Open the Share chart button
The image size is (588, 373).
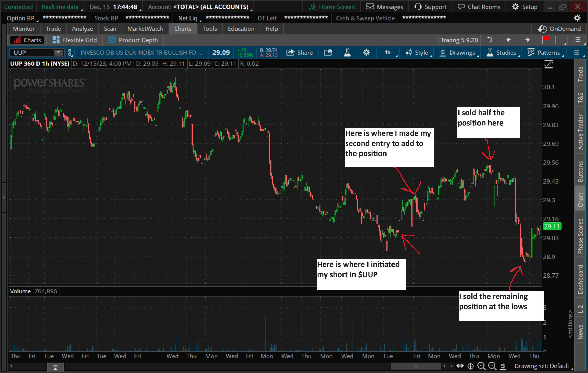pyautogui.click(x=299, y=53)
